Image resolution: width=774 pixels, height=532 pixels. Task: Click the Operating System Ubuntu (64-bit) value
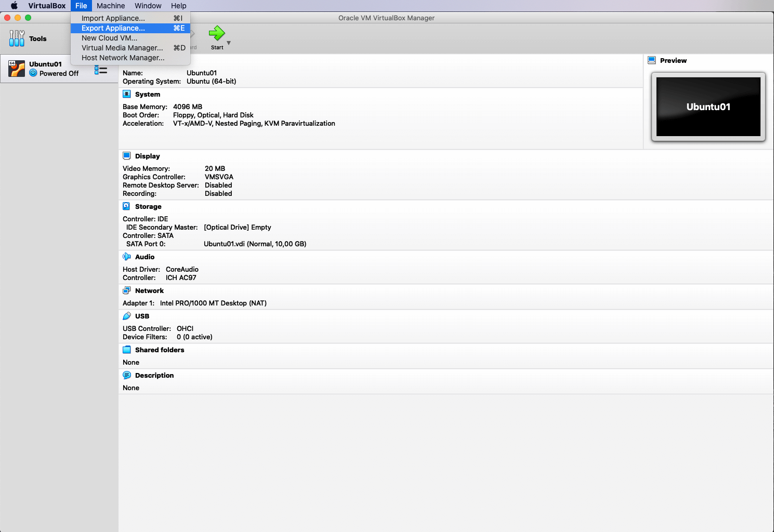point(212,82)
